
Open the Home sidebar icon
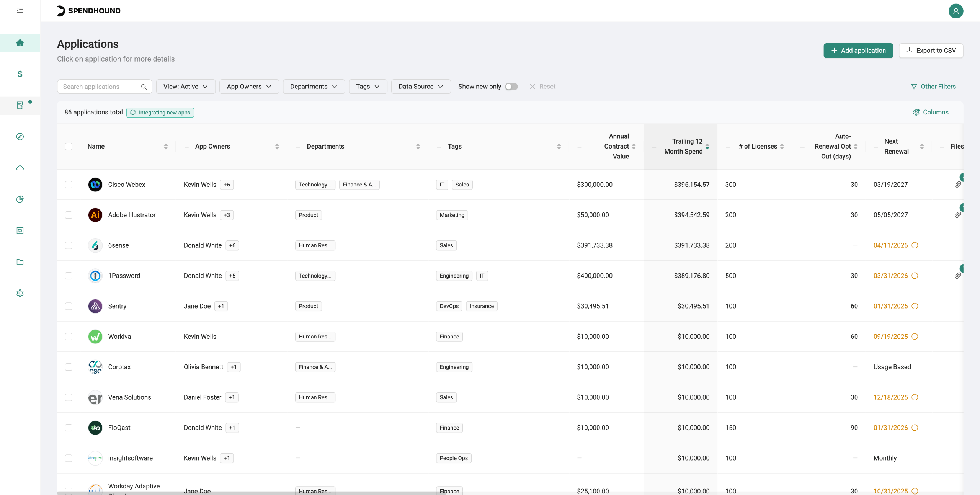click(20, 43)
